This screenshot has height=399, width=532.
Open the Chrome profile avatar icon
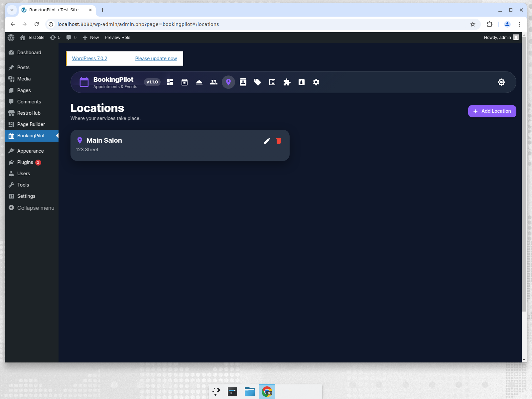(x=507, y=24)
